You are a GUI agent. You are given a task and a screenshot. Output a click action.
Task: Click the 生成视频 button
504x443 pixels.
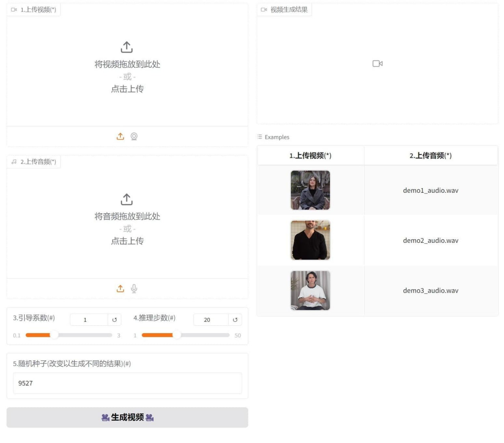127,417
